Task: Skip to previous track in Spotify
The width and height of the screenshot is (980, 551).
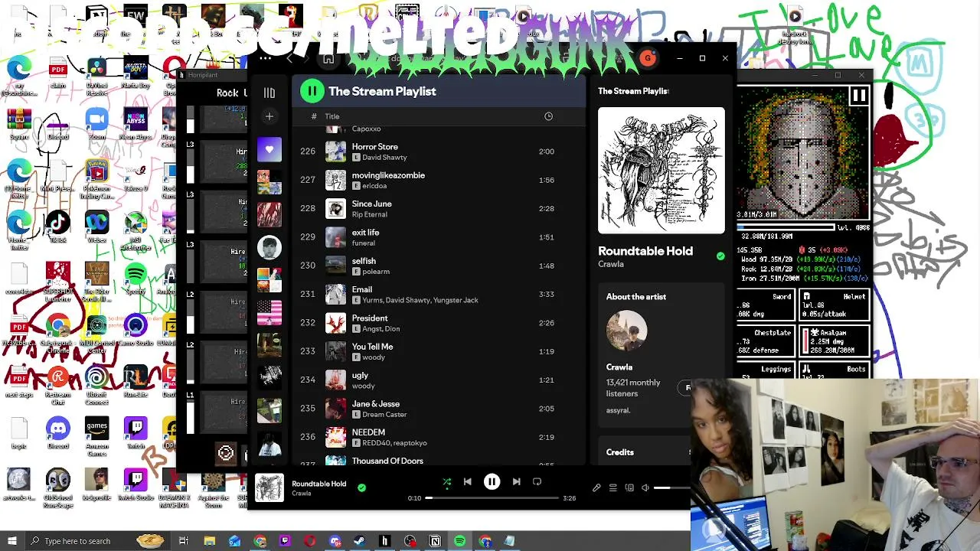Action: click(467, 482)
